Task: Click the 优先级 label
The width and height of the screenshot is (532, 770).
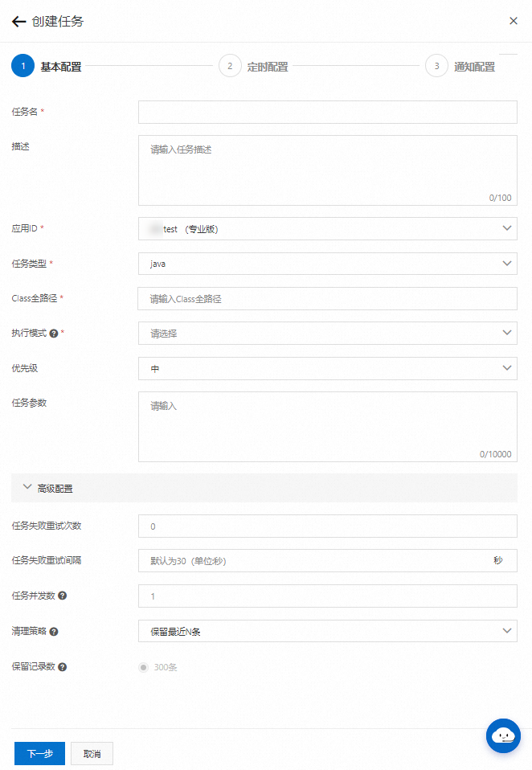Action: click(25, 368)
